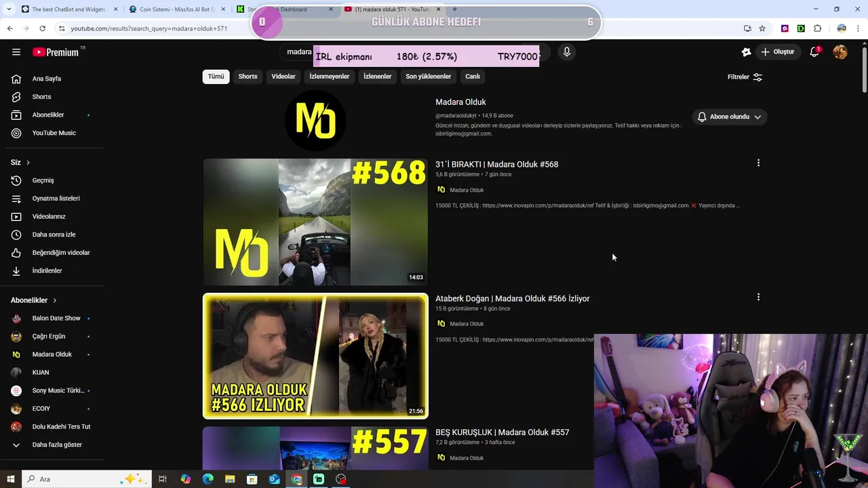
Task: Open Sony Music Türkiye subscription
Action: click(x=52, y=390)
